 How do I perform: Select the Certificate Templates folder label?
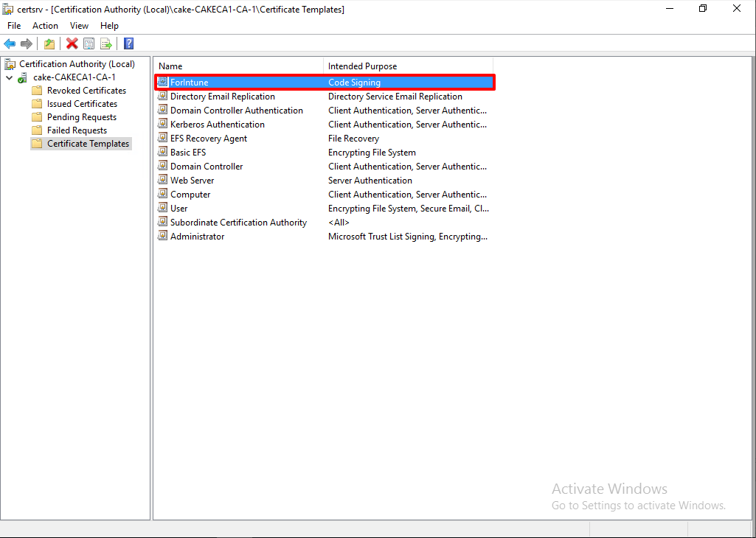(89, 144)
